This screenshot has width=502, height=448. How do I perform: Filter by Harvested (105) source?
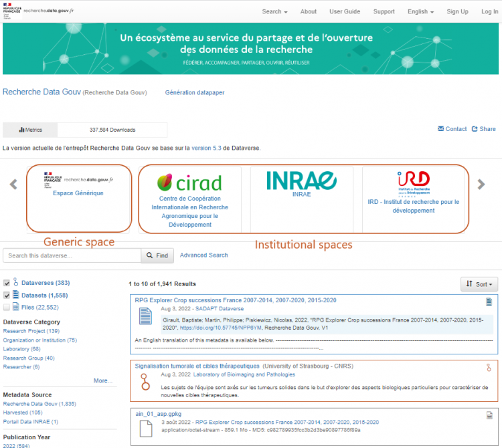[22, 413]
